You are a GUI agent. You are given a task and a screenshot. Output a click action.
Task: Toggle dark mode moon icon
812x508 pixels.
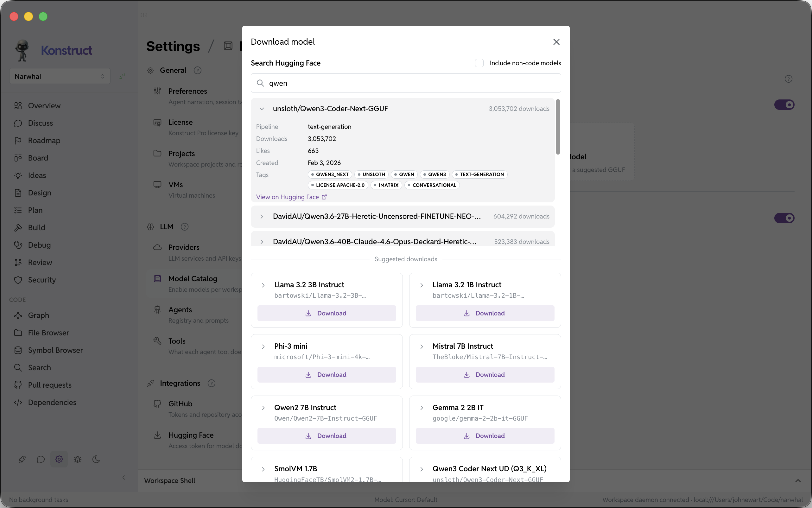pos(96,460)
